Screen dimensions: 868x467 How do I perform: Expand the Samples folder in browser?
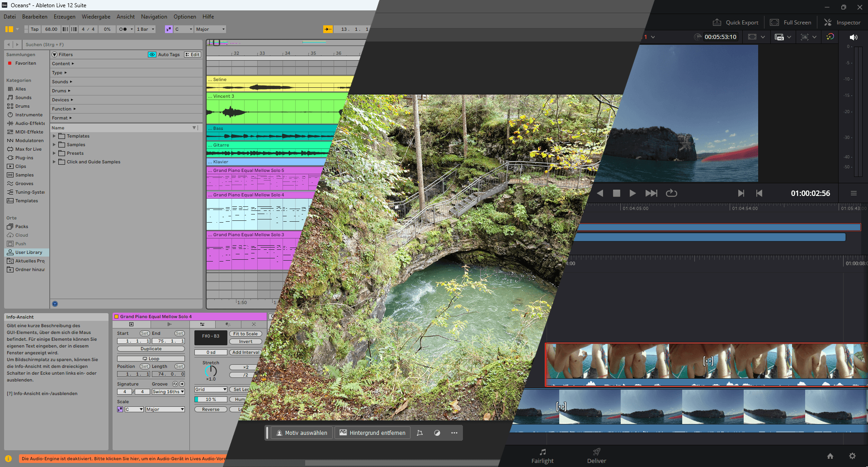[54, 145]
